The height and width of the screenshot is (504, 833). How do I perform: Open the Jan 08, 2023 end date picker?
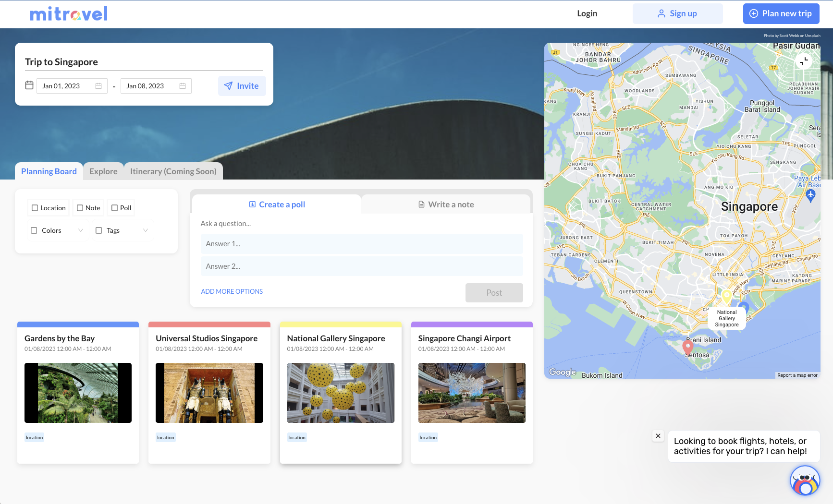pos(156,86)
